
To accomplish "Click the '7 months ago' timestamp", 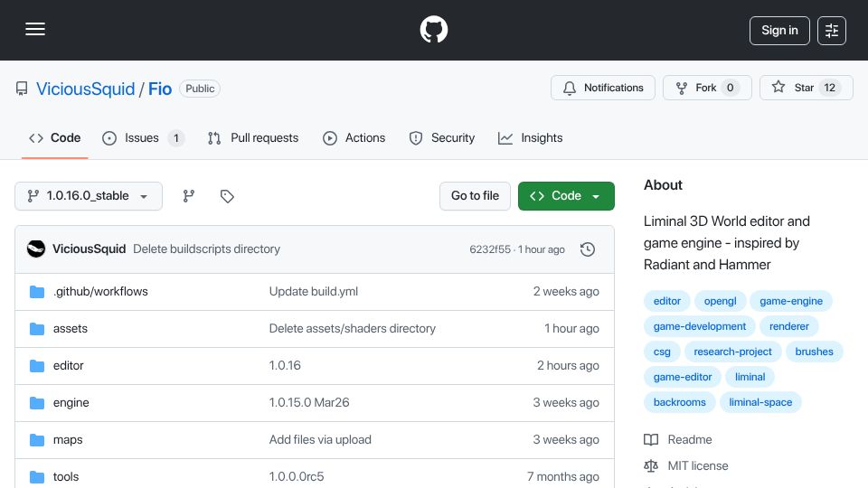I will click(563, 477).
